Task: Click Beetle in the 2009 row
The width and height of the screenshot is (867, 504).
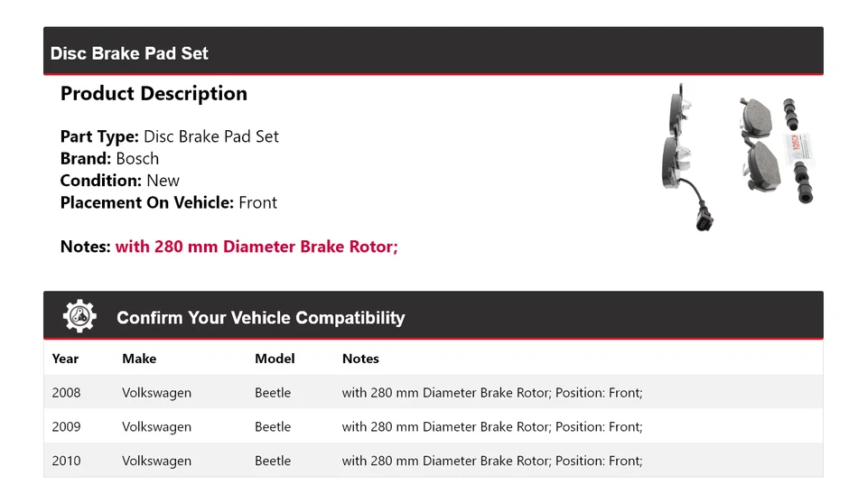Action: coord(273,426)
